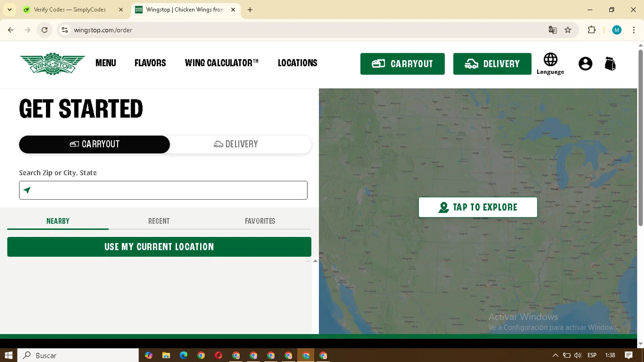The height and width of the screenshot is (362, 644).
Task: Switch to the Recent tab
Action: coord(159,221)
